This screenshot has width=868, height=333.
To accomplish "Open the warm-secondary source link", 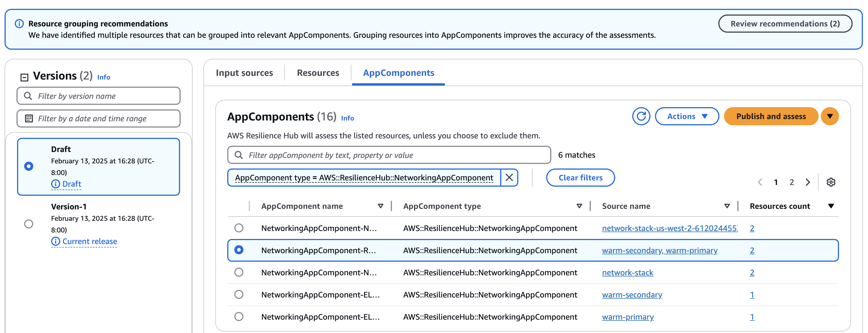I will (x=632, y=295).
